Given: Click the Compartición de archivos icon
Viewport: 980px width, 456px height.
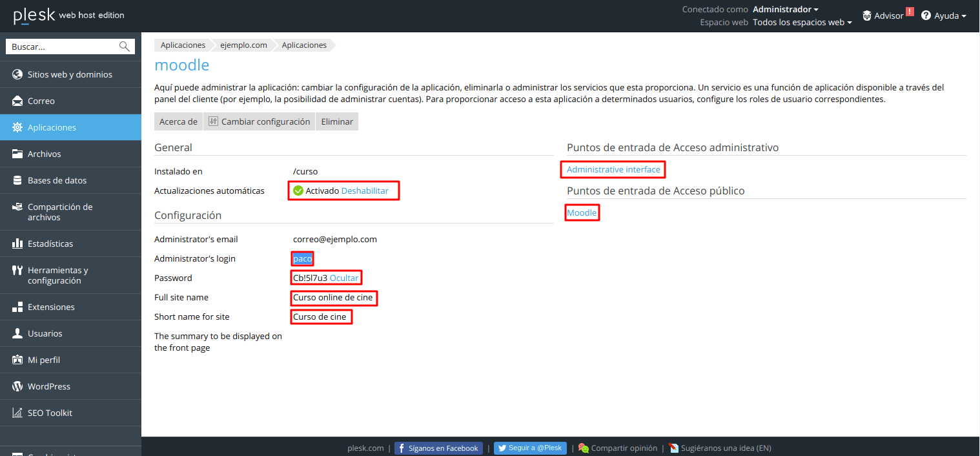Looking at the screenshot, I should click(x=17, y=207).
